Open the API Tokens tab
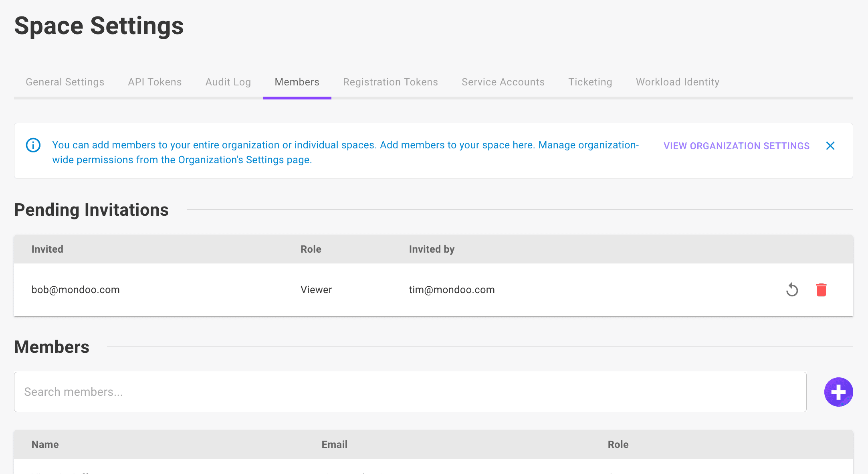 [154, 82]
